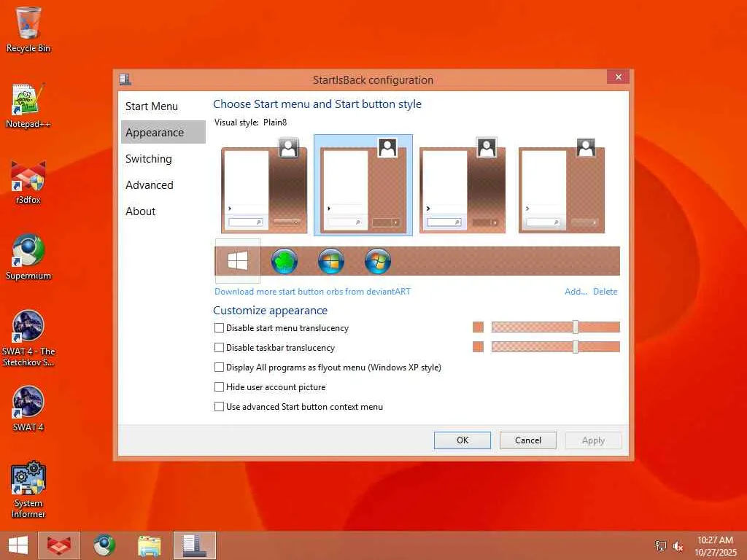Open Supermium from the taskbar

(104, 545)
